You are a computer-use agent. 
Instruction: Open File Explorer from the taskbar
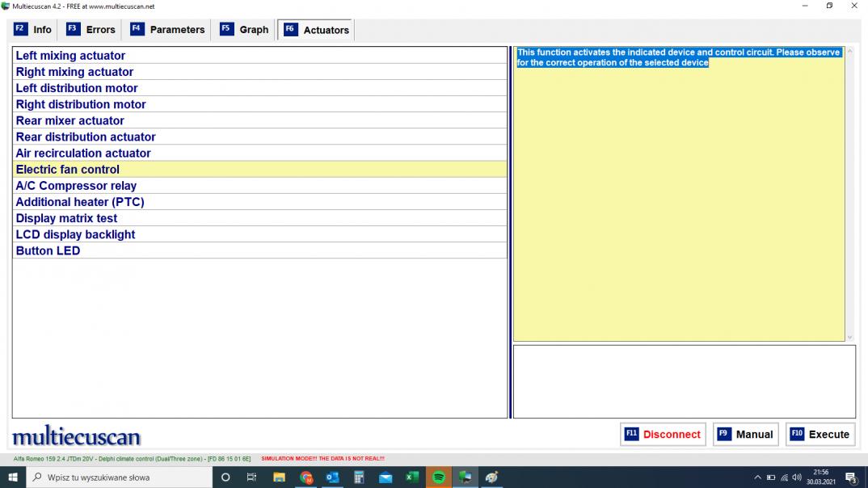[279, 477]
